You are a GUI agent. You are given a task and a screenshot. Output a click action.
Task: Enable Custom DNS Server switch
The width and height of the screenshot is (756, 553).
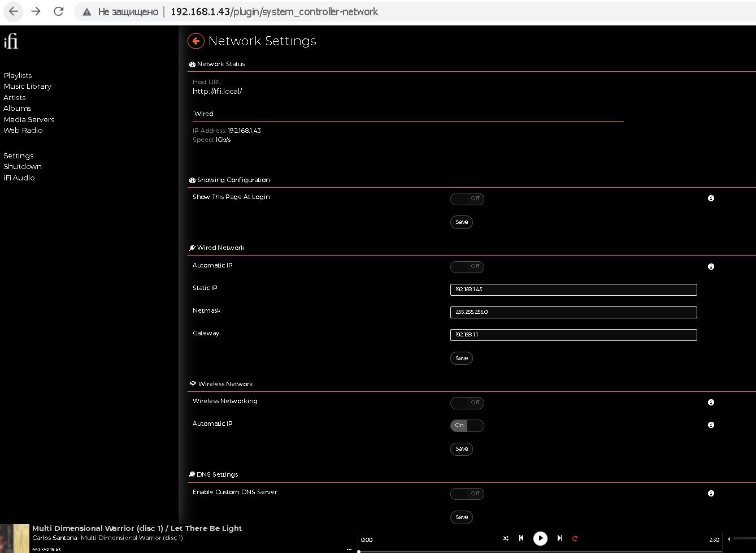pyautogui.click(x=467, y=494)
